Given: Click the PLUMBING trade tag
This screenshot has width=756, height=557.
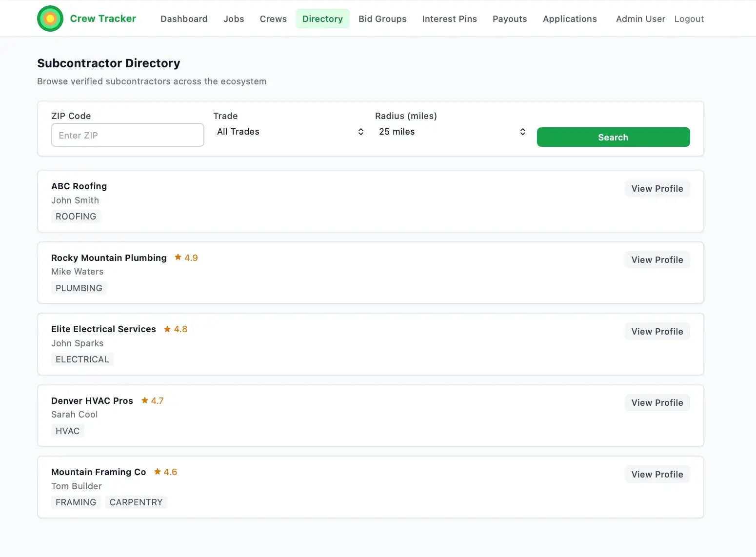Looking at the screenshot, I should [79, 288].
